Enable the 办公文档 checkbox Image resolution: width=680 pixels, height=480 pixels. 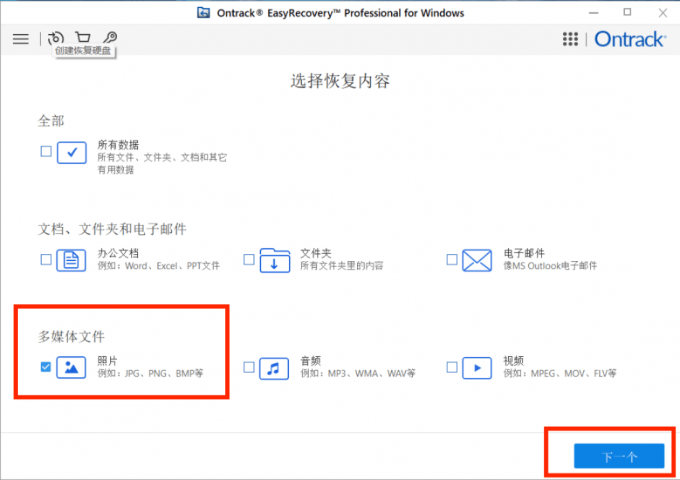45,260
